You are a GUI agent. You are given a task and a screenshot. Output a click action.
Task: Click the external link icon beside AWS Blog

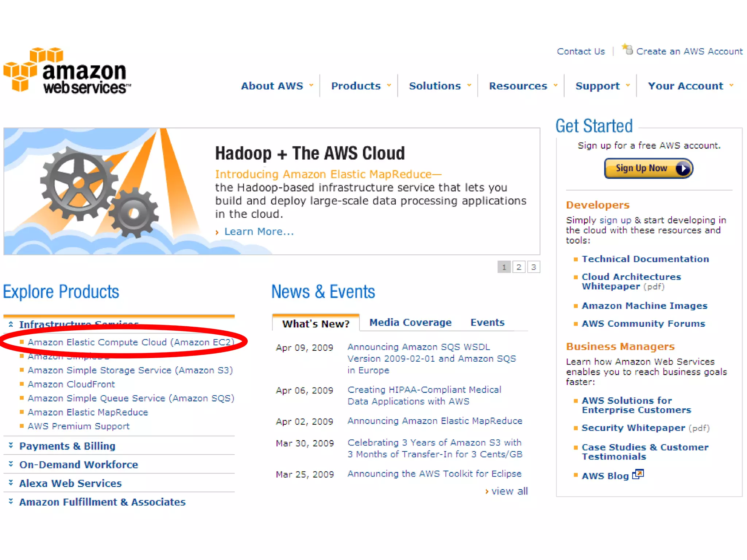click(638, 474)
